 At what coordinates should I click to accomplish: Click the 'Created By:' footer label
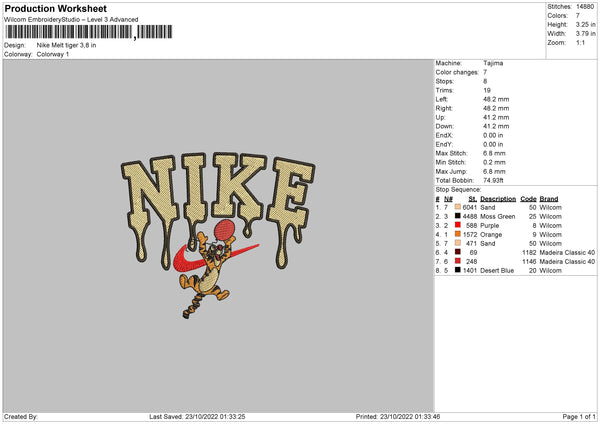point(21,417)
